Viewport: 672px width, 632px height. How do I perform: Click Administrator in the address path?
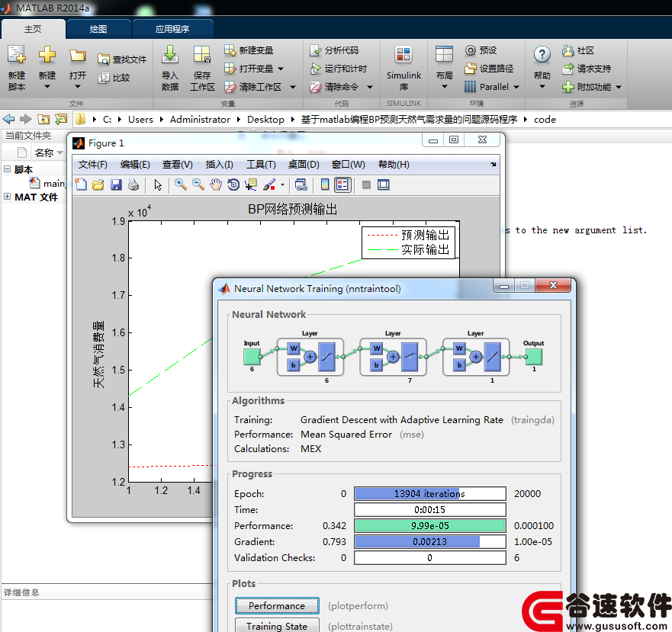tap(200, 120)
